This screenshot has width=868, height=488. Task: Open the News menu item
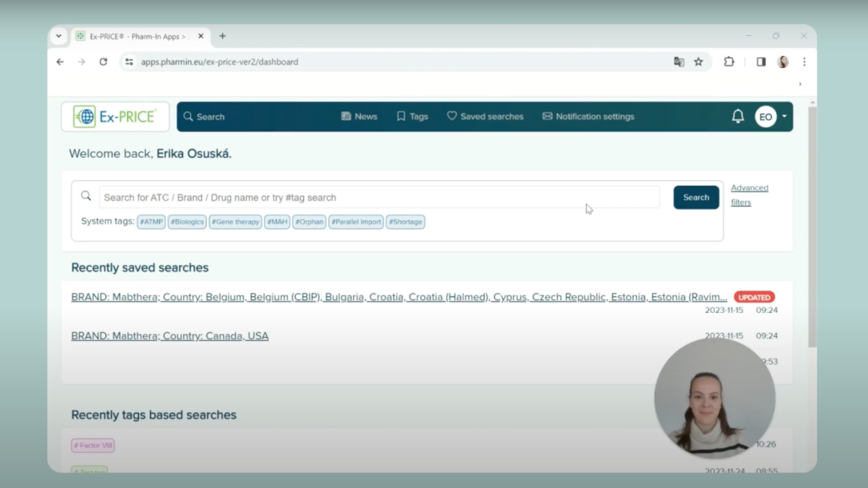[x=359, y=117]
